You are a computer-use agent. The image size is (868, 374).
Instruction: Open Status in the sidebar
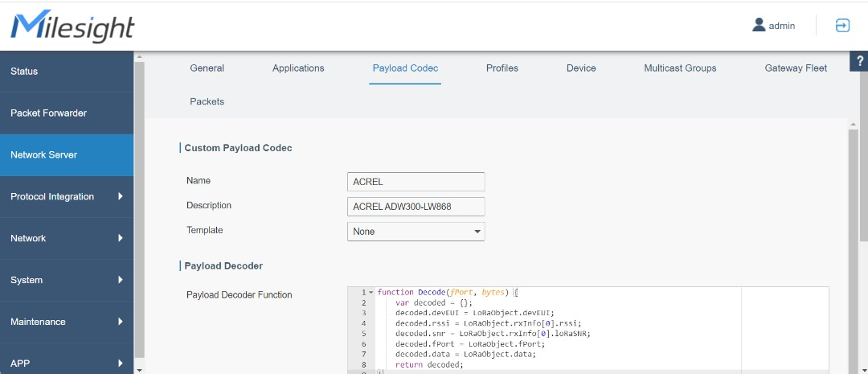click(x=67, y=72)
